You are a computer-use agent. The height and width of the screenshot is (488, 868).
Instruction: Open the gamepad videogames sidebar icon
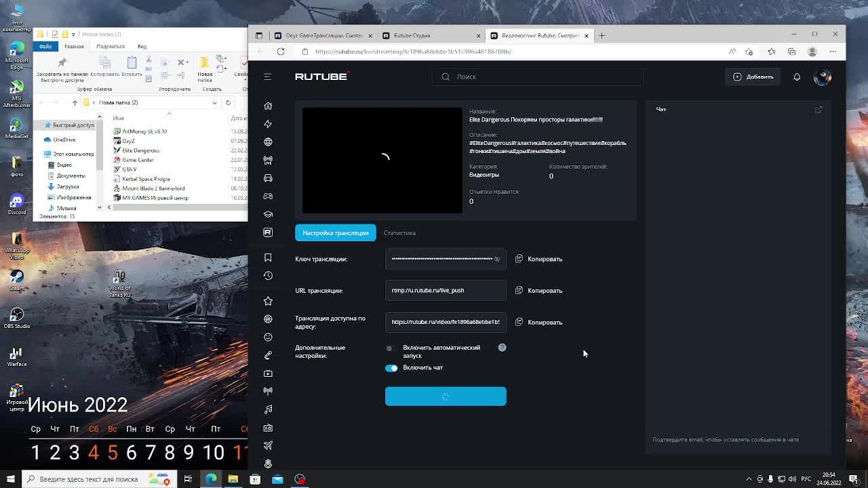click(268, 196)
